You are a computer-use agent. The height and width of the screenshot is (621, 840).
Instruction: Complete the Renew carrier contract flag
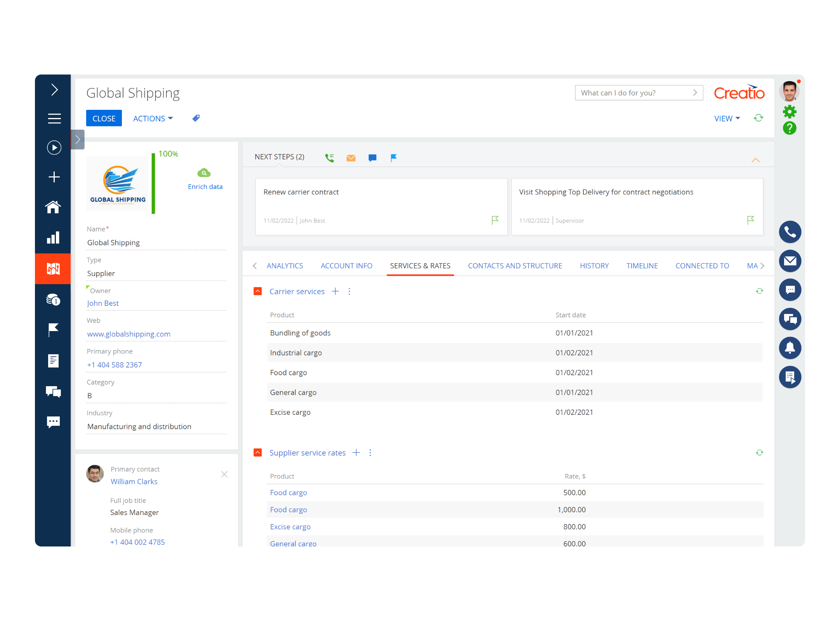tap(495, 220)
